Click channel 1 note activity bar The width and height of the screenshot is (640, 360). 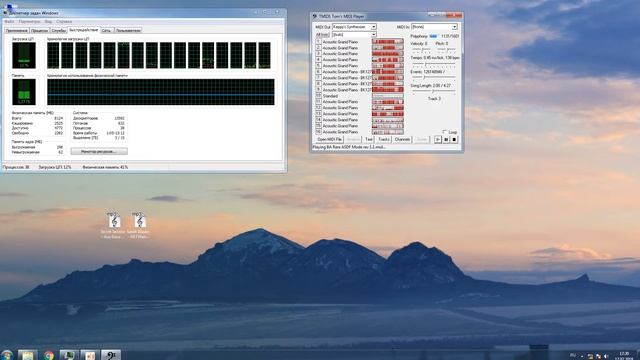coord(387,42)
